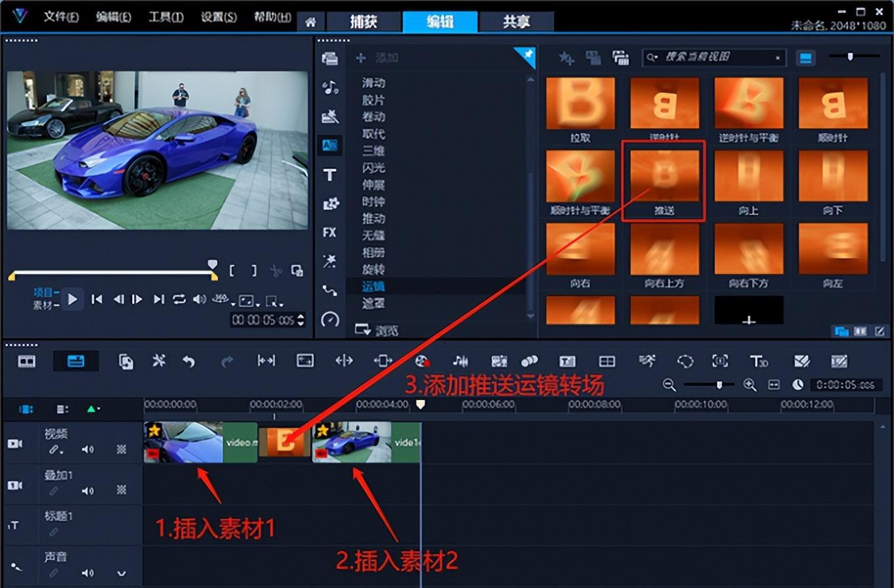The width and height of the screenshot is (894, 588).
Task: Step to next frame button
Action: [x=137, y=300]
